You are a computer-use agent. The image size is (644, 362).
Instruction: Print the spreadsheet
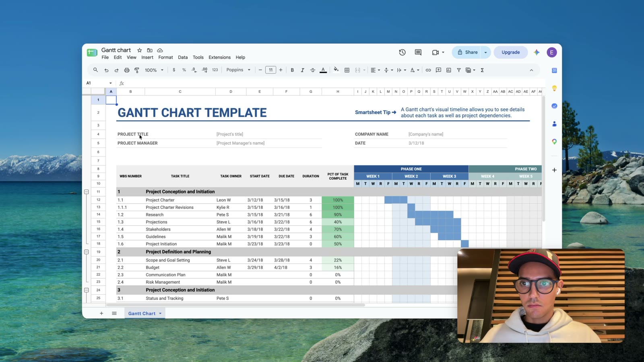coord(127,70)
